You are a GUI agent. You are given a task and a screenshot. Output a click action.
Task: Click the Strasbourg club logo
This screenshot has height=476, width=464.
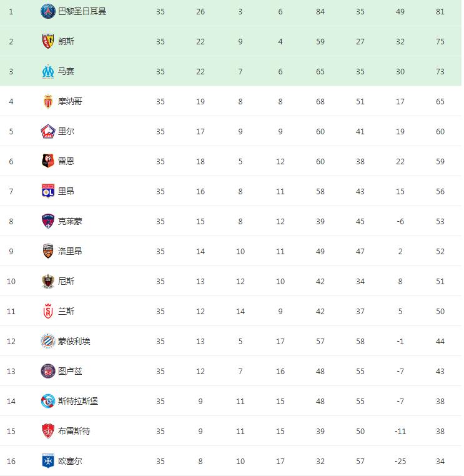(48, 401)
